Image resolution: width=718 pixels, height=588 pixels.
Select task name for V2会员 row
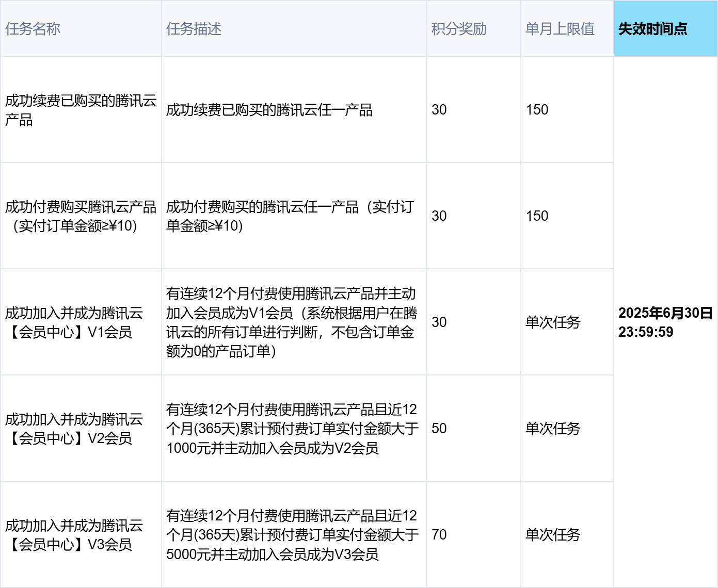(74, 429)
